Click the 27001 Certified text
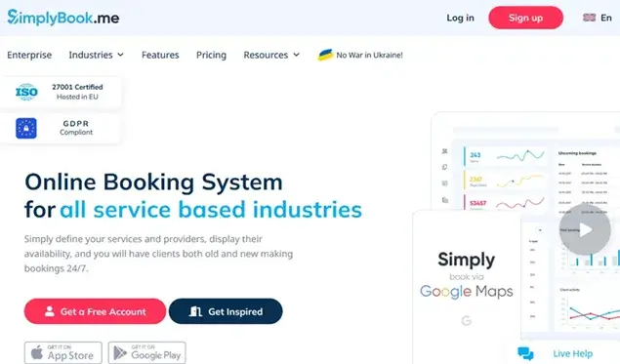Screen dimensions: 620x364 tap(77, 87)
